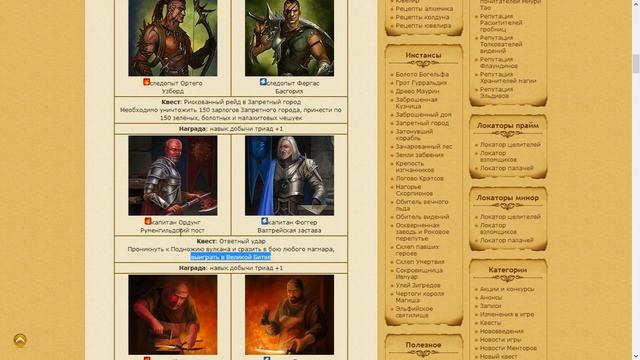Open the Земли забвения link
This screenshot has width=640, height=360.
click(x=419, y=155)
